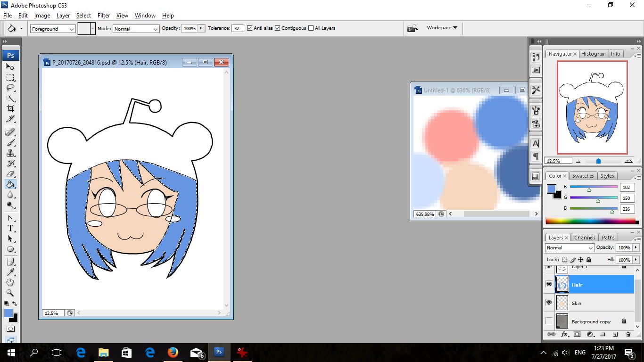Open the pattern picker dropdown arrow
Screen dimensions: 644x362
93,28
